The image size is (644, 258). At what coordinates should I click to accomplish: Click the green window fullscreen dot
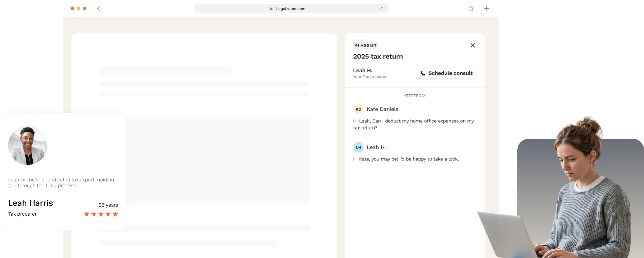[x=85, y=8]
